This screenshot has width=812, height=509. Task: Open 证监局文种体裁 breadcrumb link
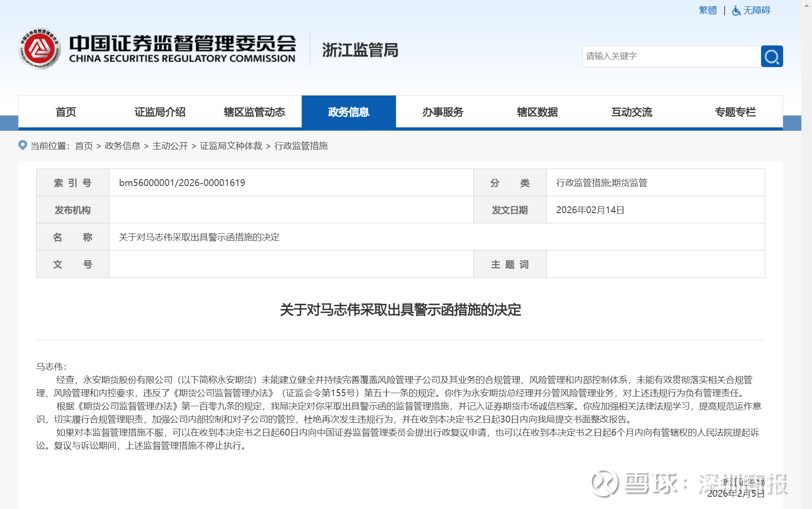pyautogui.click(x=231, y=146)
